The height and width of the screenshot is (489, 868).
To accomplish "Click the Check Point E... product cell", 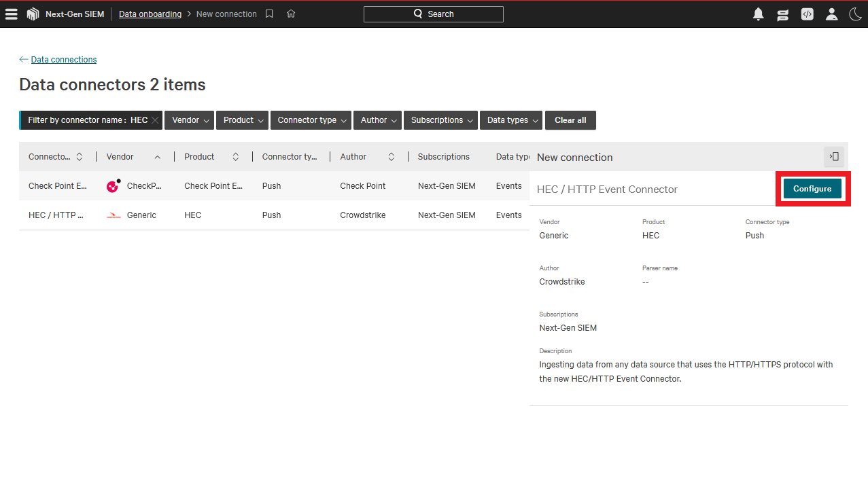I will (x=213, y=186).
